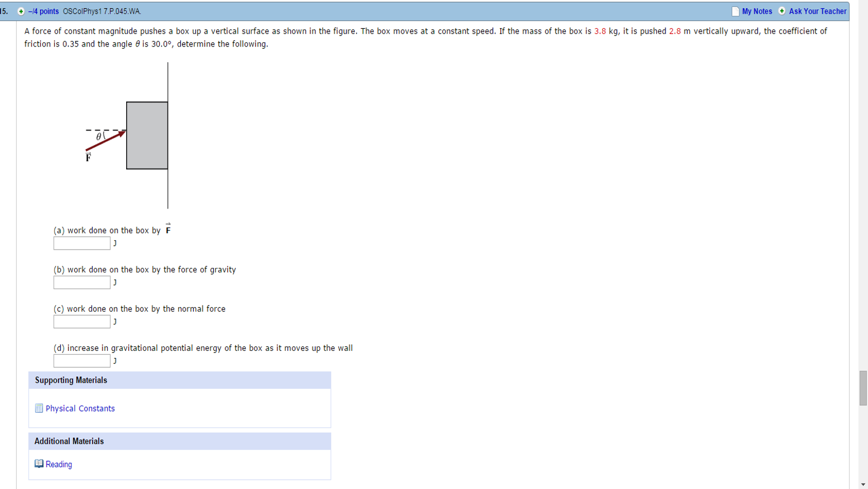Open the Ask Your Teacher link

coord(817,11)
